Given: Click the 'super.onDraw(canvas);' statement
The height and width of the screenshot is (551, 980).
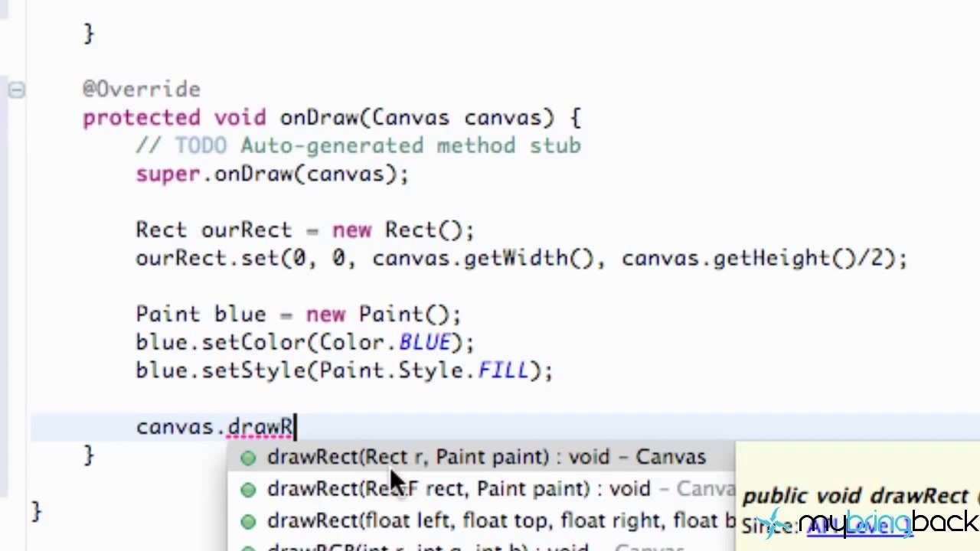Looking at the screenshot, I should 273,174.
